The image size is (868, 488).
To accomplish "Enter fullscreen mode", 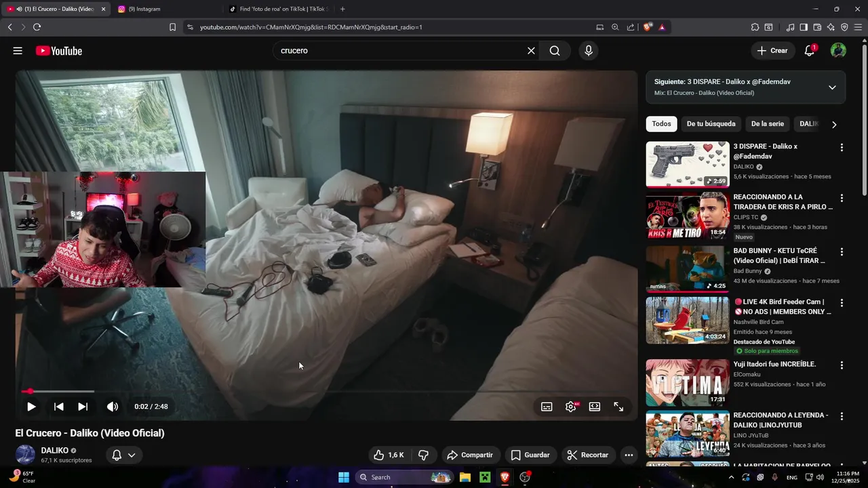I will coord(618,407).
